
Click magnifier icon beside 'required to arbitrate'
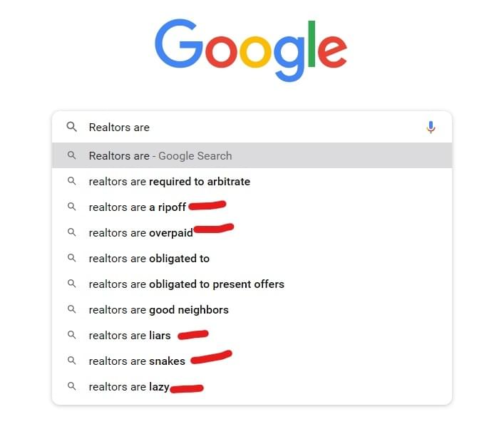pos(72,181)
